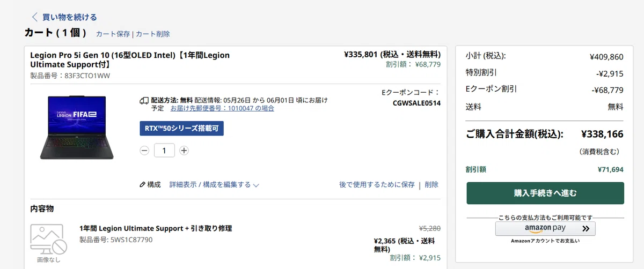
Task: Select the total discount ¥71,694
Action: point(611,170)
